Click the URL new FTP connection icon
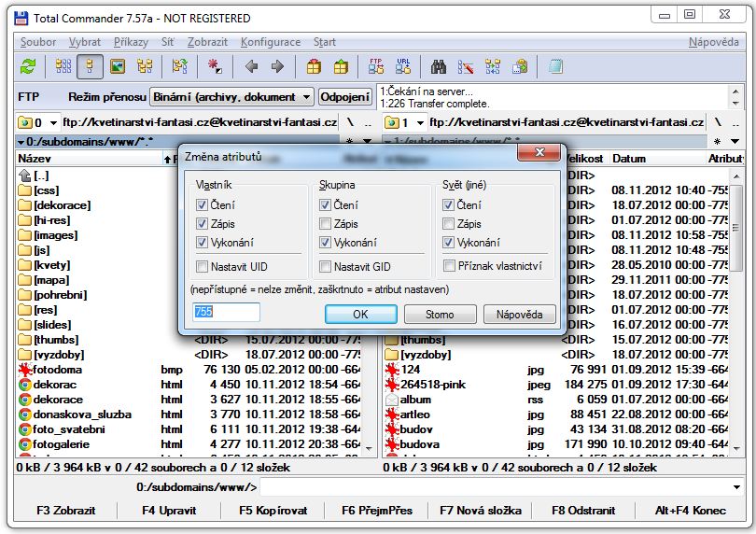Viewport: 756px width, 534px height. (x=403, y=66)
